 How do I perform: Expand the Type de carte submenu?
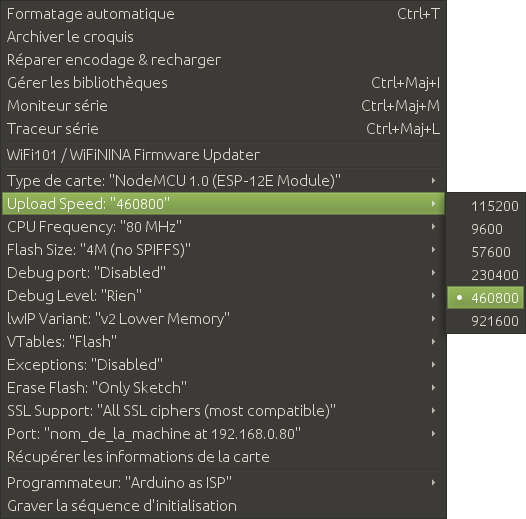tap(223, 180)
